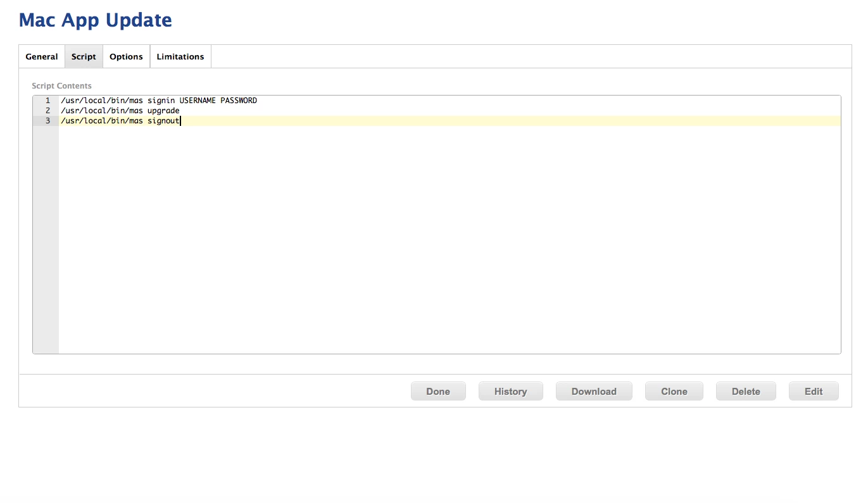Download the script
The width and height of the screenshot is (868, 503).
point(594,391)
